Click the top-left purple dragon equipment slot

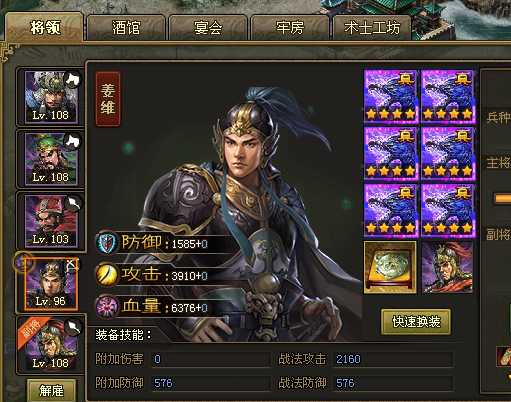click(x=390, y=97)
